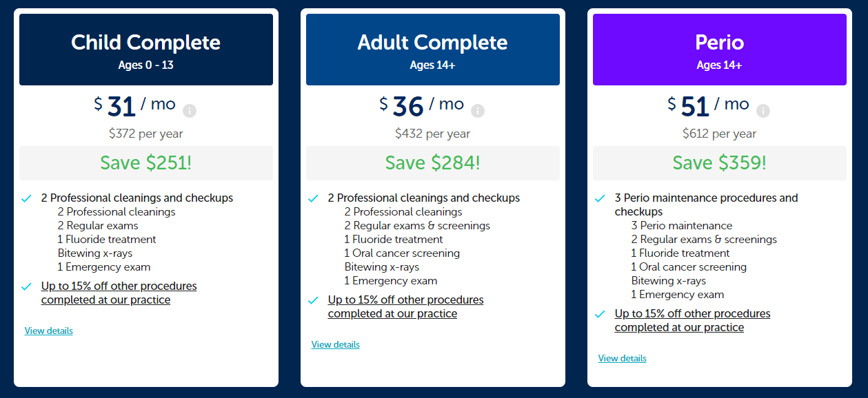Click the Save $251! banner

point(146,163)
